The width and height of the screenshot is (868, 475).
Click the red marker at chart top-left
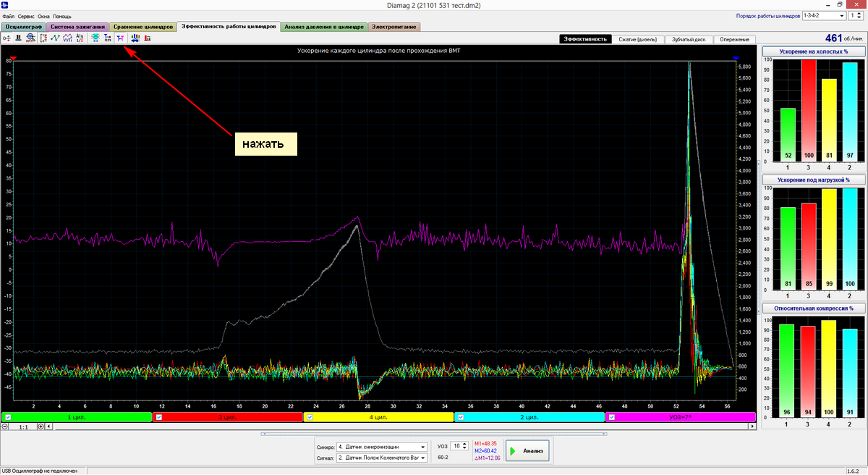13,58
